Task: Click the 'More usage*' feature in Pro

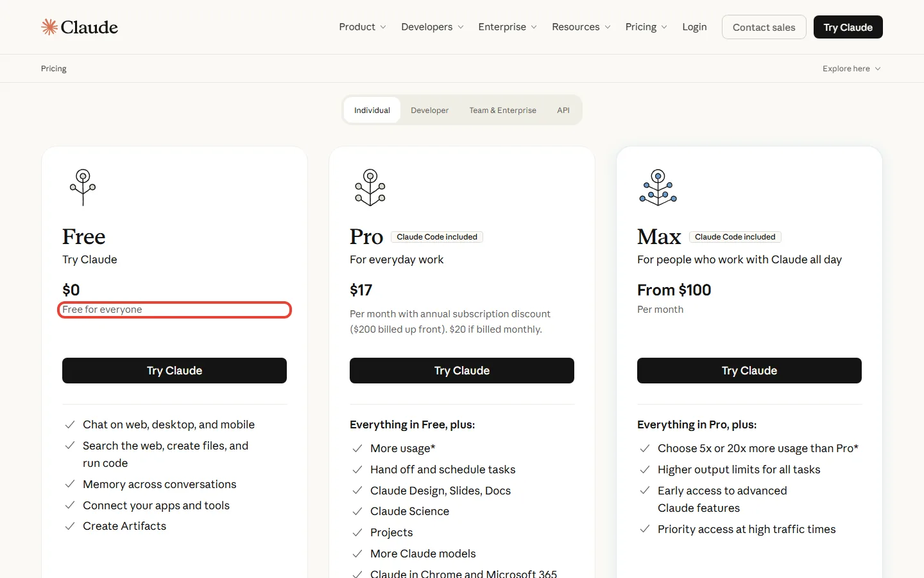Action: click(x=403, y=448)
